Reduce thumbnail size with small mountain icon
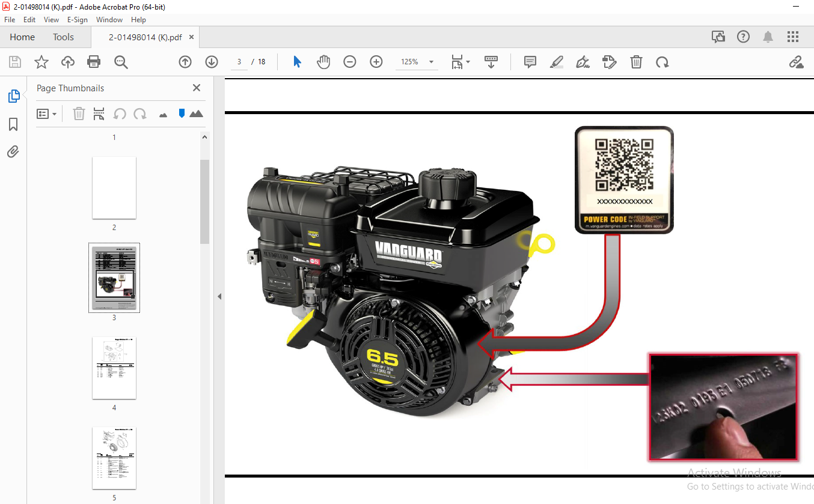 [x=163, y=115]
